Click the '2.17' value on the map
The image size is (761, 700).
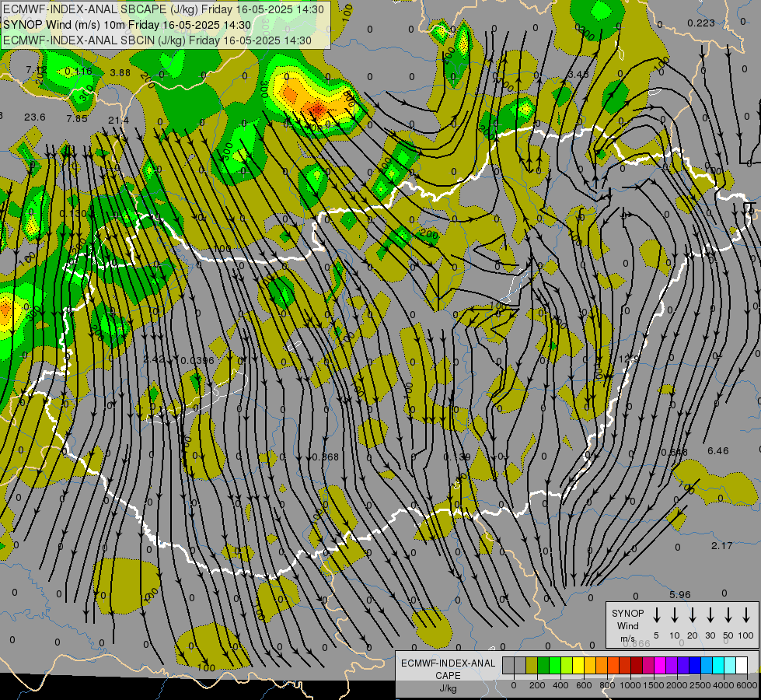(x=721, y=546)
